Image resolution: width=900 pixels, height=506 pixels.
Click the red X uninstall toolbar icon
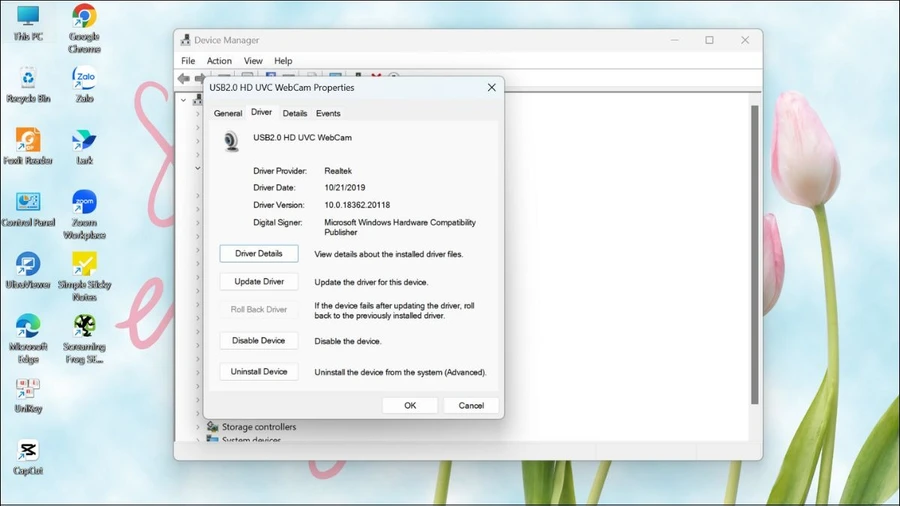(x=376, y=76)
